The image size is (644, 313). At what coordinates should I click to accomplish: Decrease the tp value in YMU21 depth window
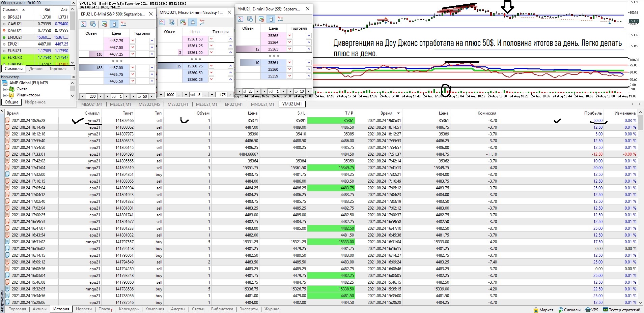click(x=290, y=91)
